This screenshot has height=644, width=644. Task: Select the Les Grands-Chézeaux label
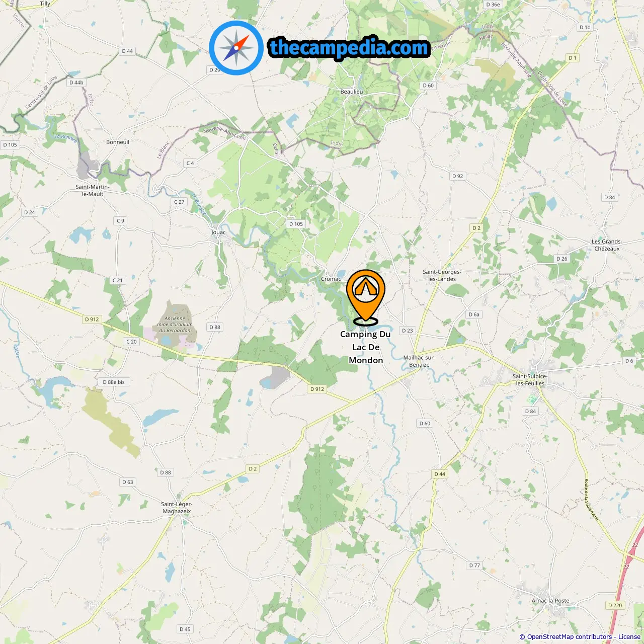[607, 245]
